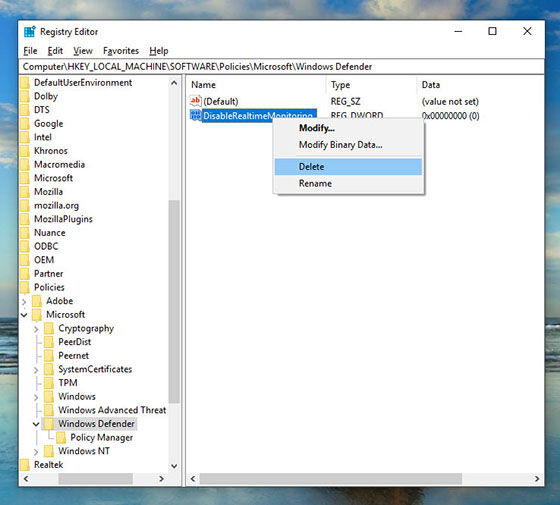Click the DTS folder icon
Screen dimensions: 560x505
click(x=25, y=110)
